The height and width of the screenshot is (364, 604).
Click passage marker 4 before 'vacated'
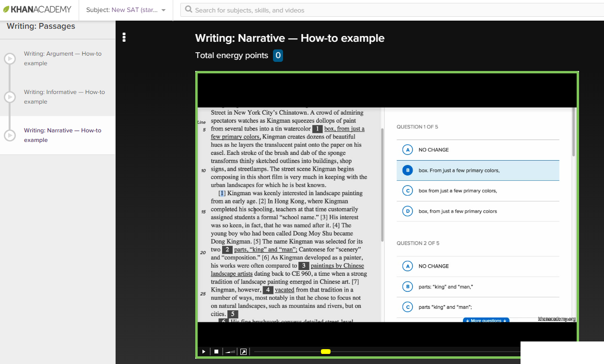pyautogui.click(x=268, y=290)
